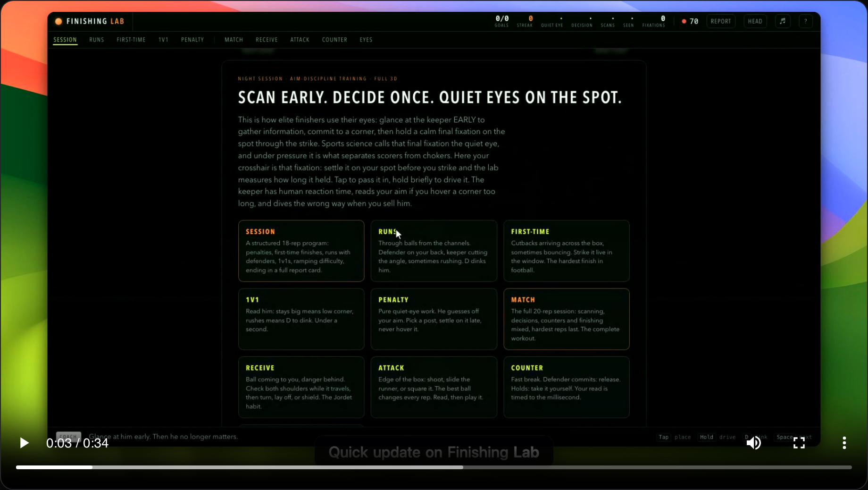Screen dimensions: 868x490
Task: Select the RECEIVE check shoulders card
Action: (301, 387)
